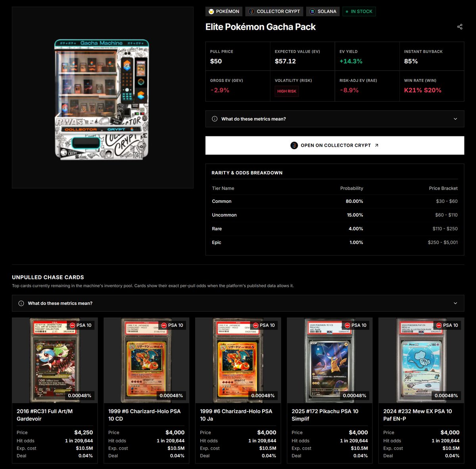Click the 80.00% probability cell
Screen dimensions: 476x469
coord(354,201)
